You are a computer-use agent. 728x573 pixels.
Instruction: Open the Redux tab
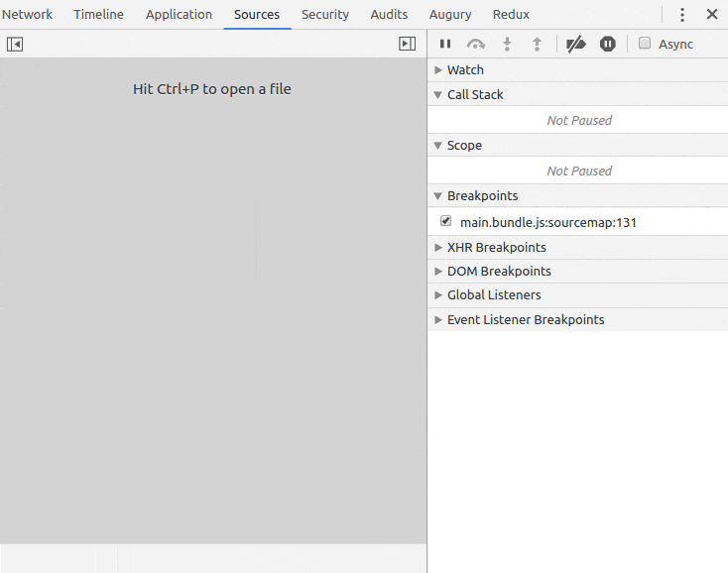511,15
